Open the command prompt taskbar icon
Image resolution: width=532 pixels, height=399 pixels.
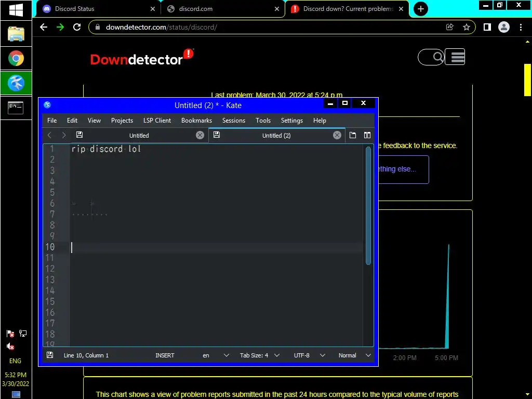[x=16, y=108]
